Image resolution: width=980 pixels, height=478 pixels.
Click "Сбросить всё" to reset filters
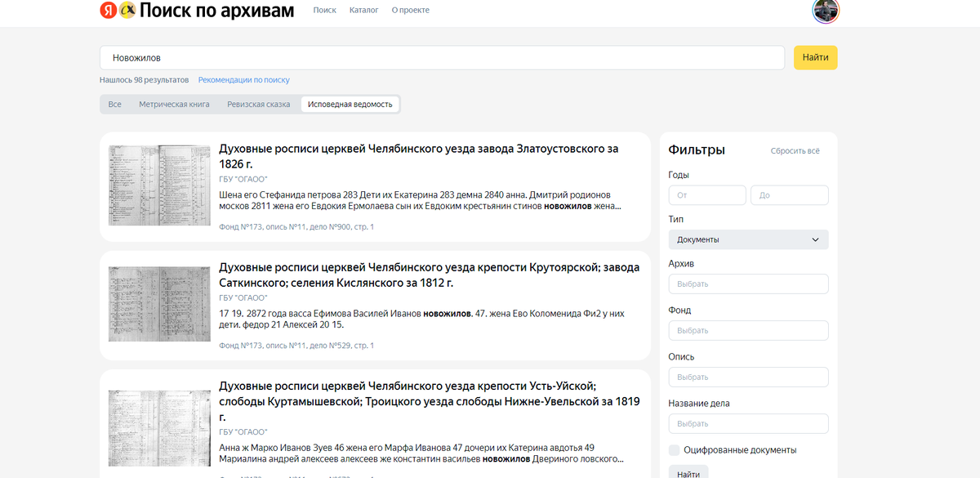[794, 150]
